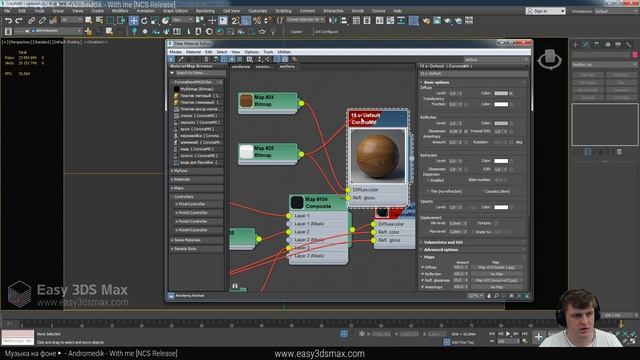Click the Rectangular Selection Region tool

click(110, 20)
